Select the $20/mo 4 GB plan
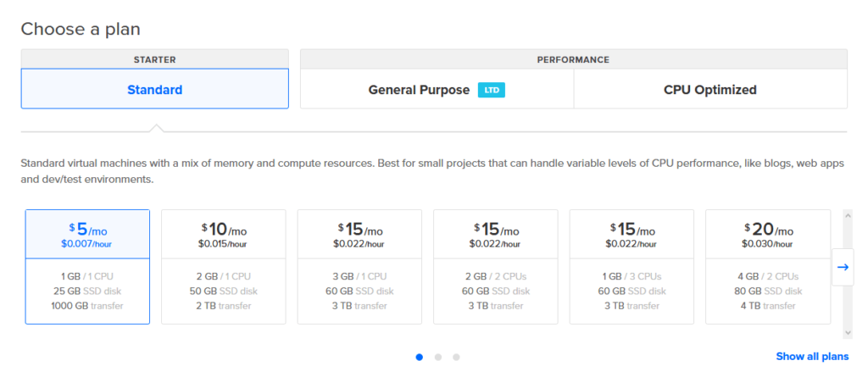This screenshot has height=383, width=868. (x=767, y=266)
